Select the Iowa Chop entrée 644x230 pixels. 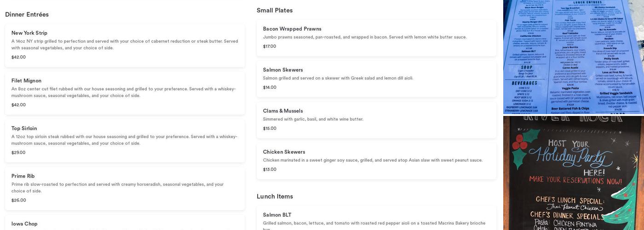pos(125,224)
